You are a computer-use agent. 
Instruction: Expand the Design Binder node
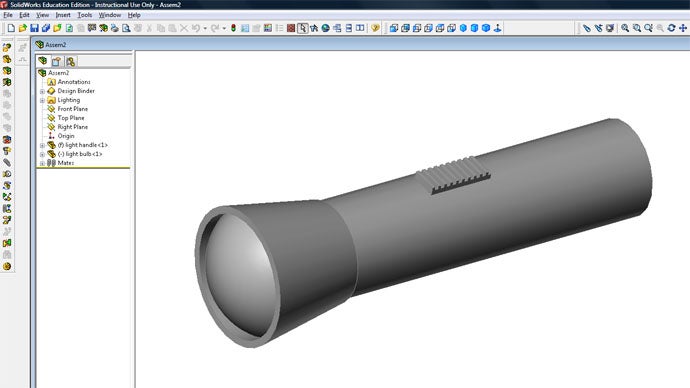(42, 92)
